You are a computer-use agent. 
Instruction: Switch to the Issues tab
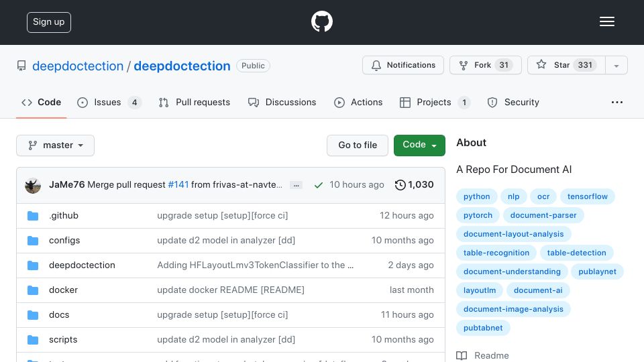(x=109, y=102)
